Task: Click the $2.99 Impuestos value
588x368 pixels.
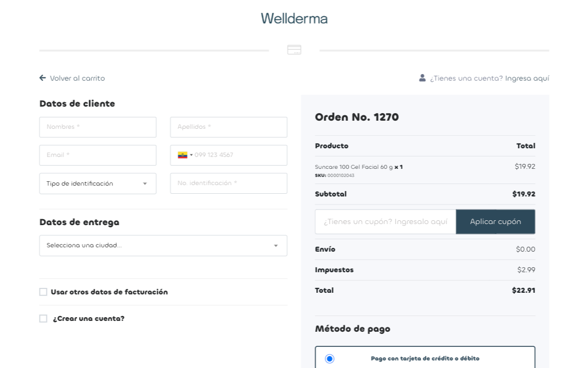Action: (526, 270)
